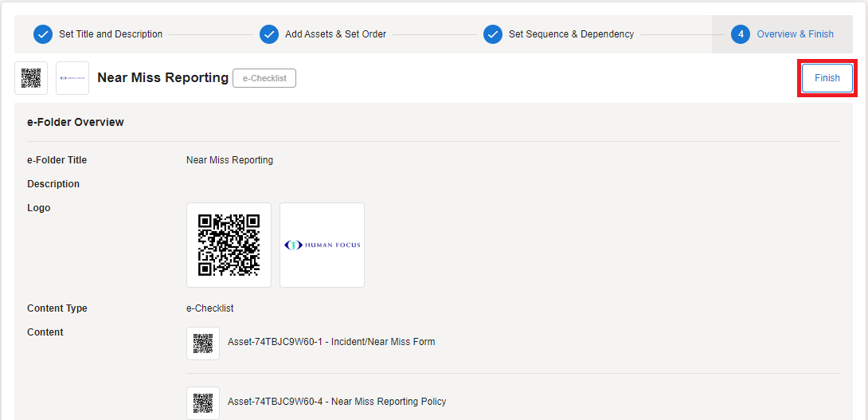Click the small QR code icon beside the page title
Viewport: 868px width, 420px height.
(31, 78)
